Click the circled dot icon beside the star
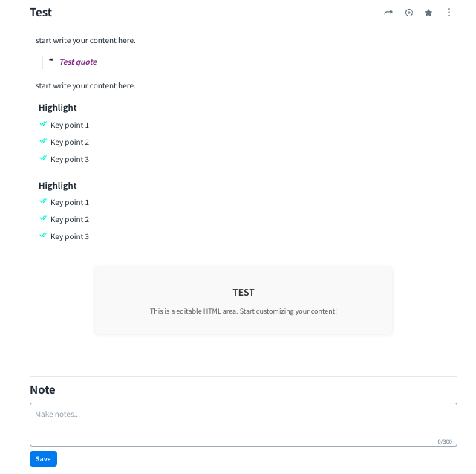Viewport: 476px width, 474px height. coord(408,13)
